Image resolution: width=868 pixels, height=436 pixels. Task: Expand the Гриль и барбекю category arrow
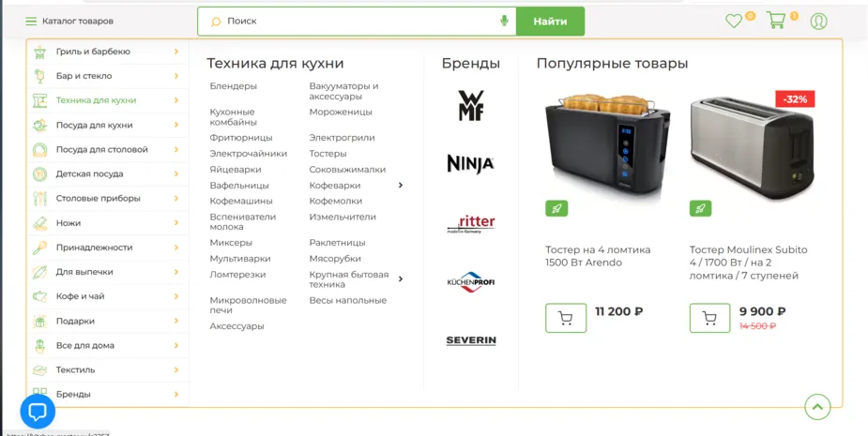pos(176,52)
